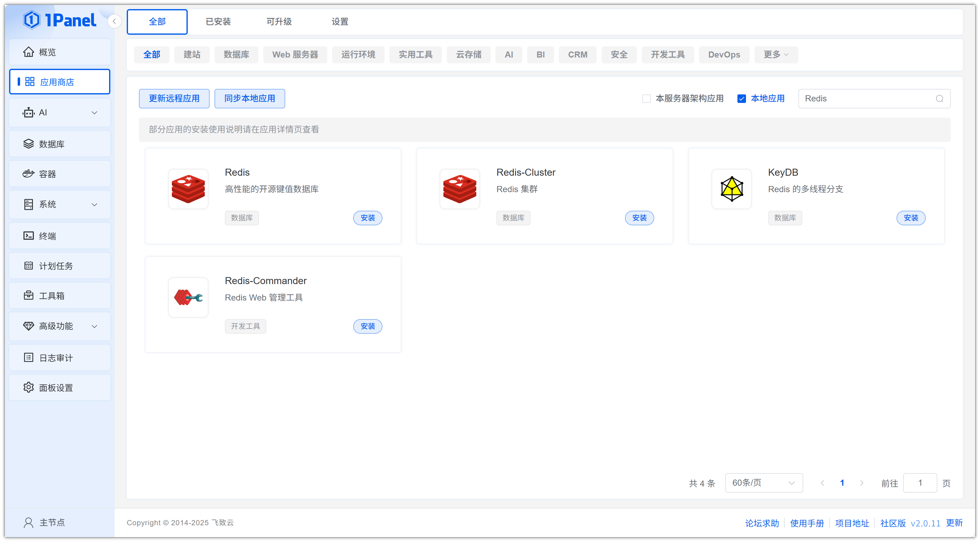Click the 前往 page number input

click(920, 483)
